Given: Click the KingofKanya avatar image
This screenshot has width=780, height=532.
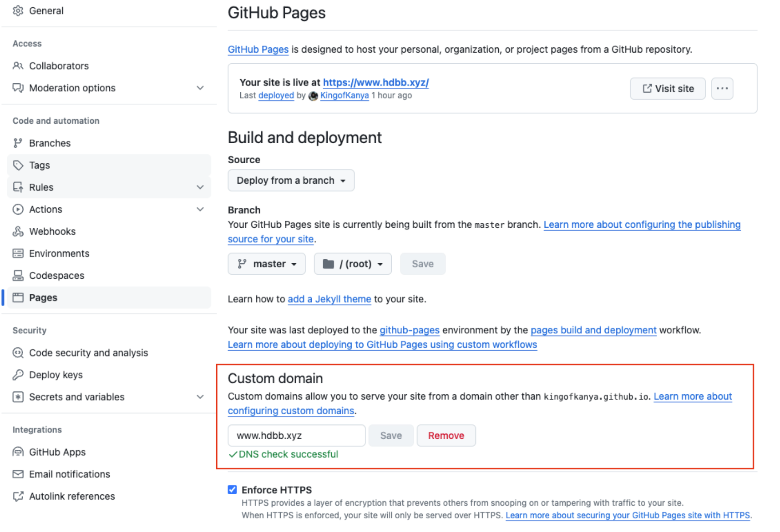Looking at the screenshot, I should (313, 96).
